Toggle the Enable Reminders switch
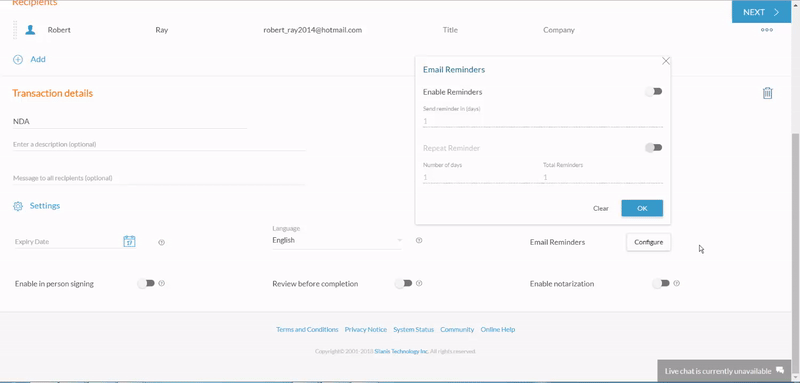This screenshot has height=383, width=800. 654,91
